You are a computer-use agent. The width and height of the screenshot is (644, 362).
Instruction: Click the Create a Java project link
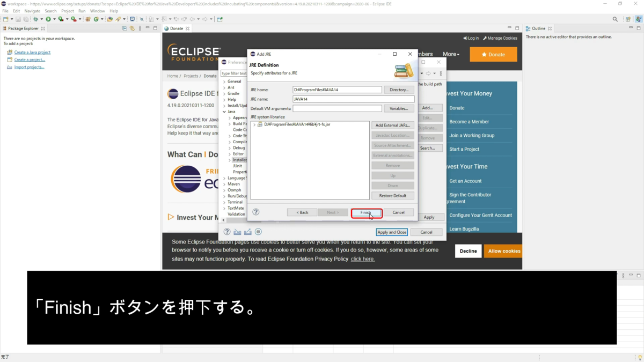pos(32,53)
